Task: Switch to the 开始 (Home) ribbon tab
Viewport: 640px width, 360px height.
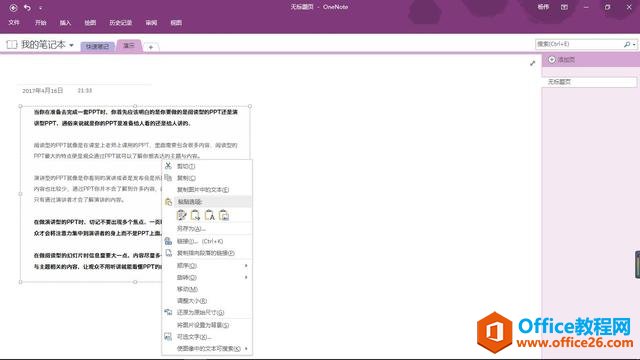Action: tap(40, 22)
